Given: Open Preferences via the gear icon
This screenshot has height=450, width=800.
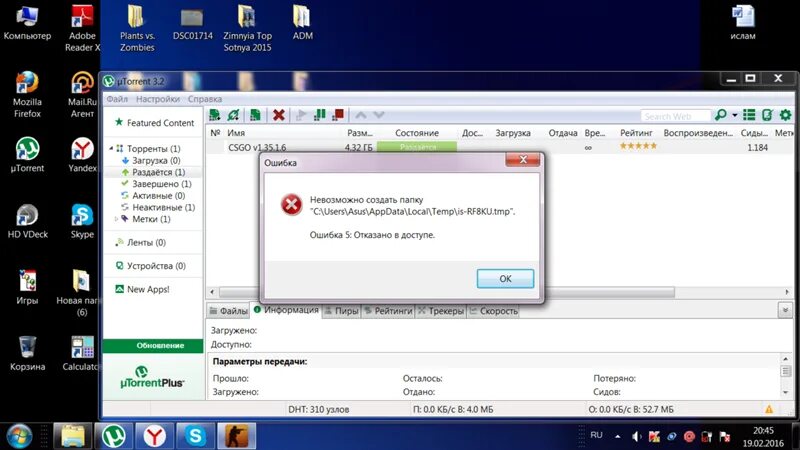Looking at the screenshot, I should pyautogui.click(x=785, y=115).
